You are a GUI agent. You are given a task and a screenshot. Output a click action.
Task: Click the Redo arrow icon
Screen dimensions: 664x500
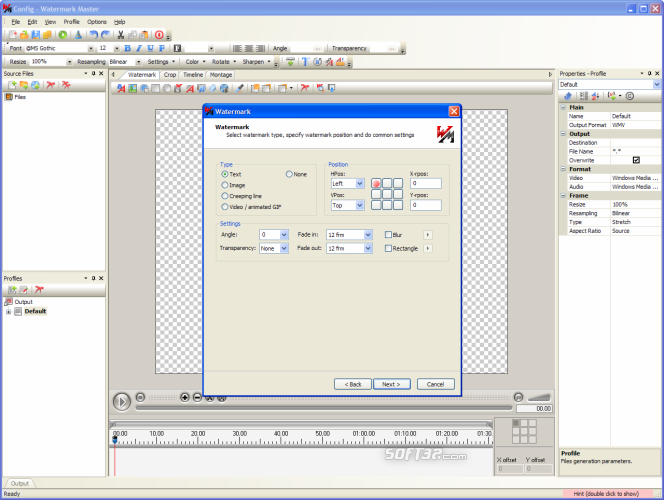[x=105, y=35]
